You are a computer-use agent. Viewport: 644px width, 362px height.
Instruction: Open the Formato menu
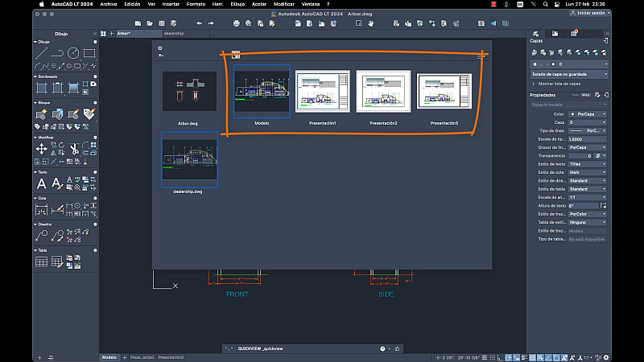point(196,4)
